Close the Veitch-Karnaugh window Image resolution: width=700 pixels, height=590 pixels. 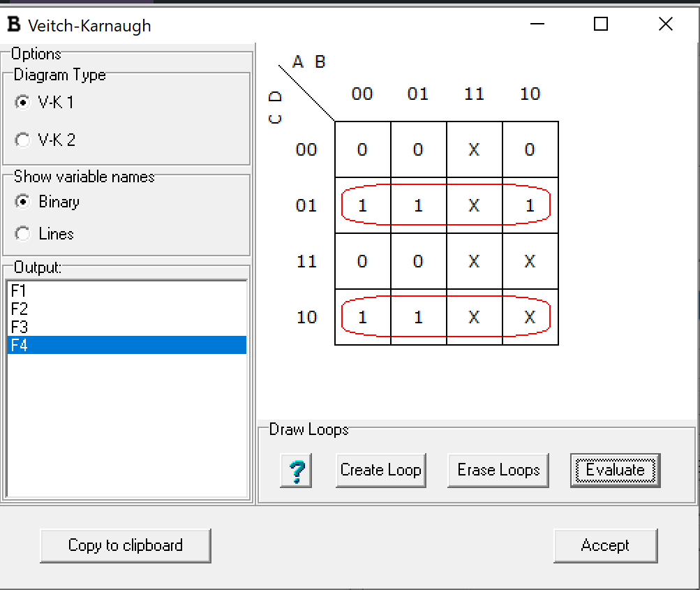(x=666, y=24)
